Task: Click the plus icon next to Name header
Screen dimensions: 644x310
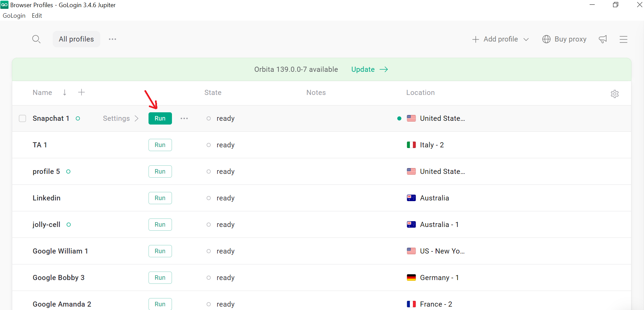Action: tap(81, 92)
